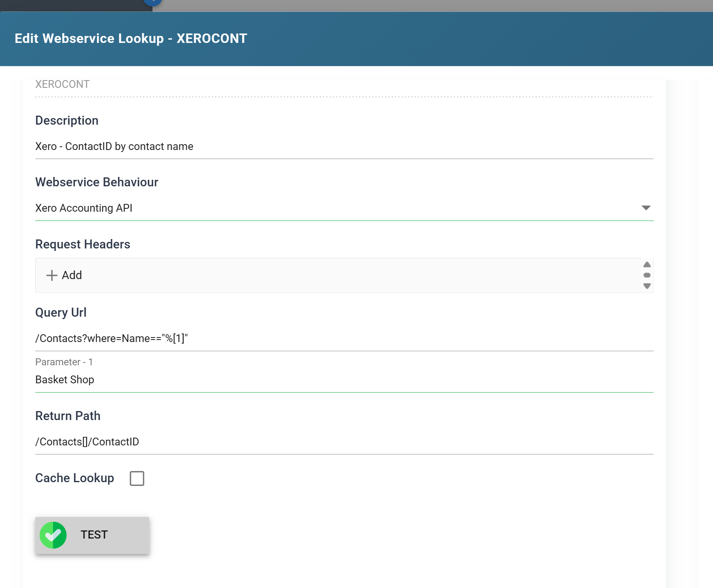Enable the Cache Lookup checkbox
Screen dimensions: 713x588
tap(137, 478)
